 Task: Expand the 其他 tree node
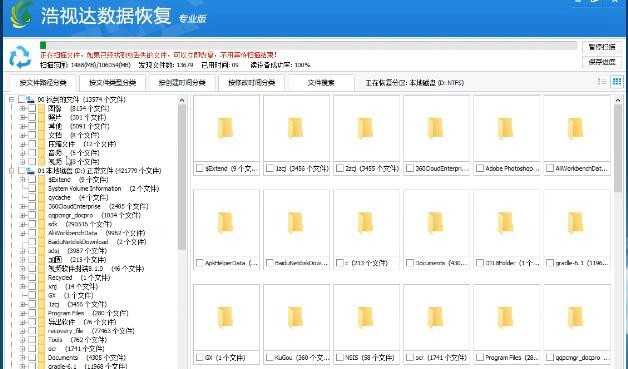(23, 126)
